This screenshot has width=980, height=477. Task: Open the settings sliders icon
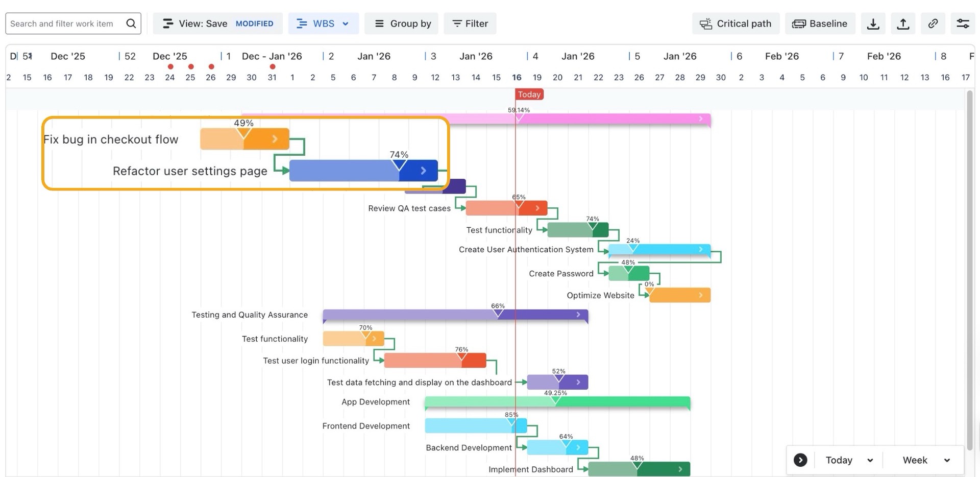(x=963, y=23)
